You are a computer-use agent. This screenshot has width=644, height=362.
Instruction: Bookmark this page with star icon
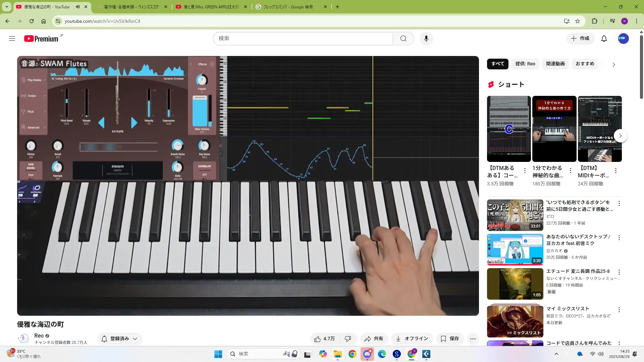[x=578, y=21]
